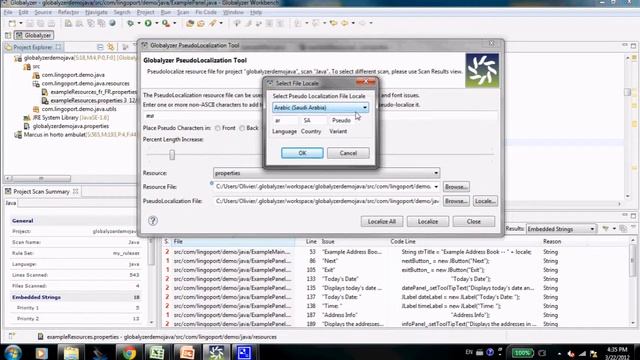Viewport: 640px width, 360px height.
Task: Open the Results Embedded Strings dropdown
Action: pos(561,229)
